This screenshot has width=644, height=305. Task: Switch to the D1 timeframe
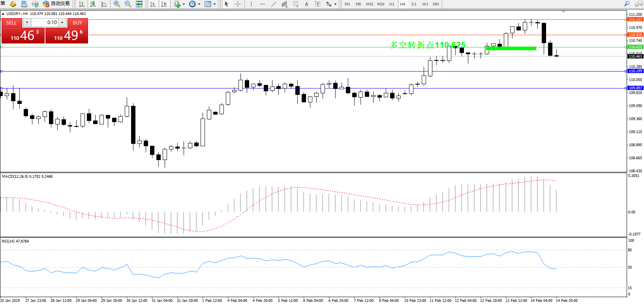pos(414,4)
